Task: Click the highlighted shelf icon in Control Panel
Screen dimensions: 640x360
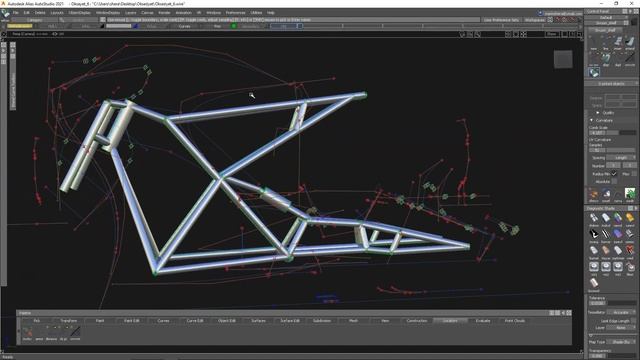Action: [594, 73]
